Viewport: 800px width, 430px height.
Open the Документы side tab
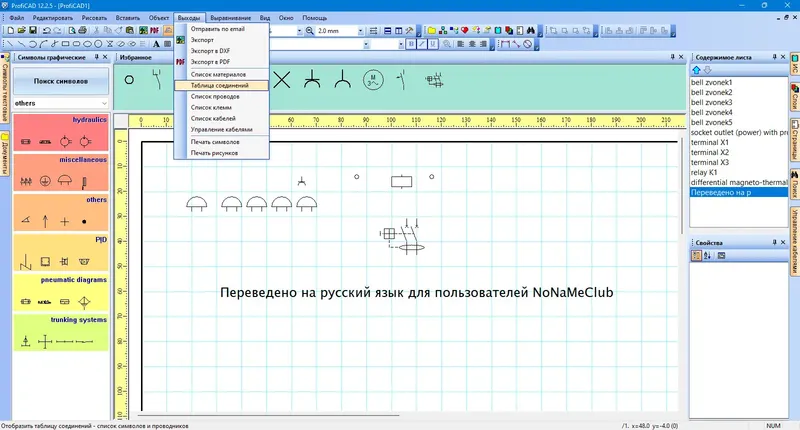[5, 154]
